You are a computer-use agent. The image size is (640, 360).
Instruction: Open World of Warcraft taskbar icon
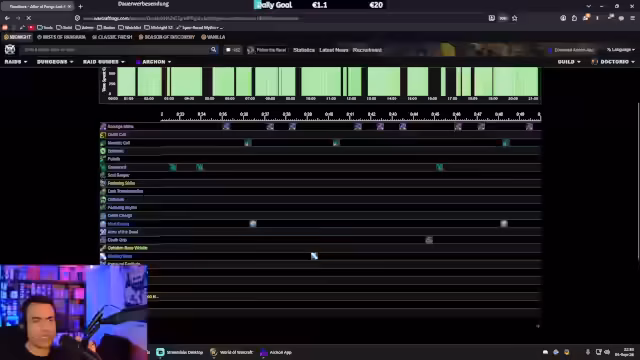pos(232,352)
